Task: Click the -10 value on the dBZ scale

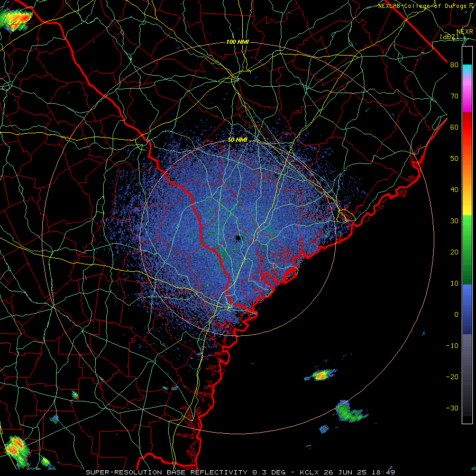Action: [x=452, y=346]
